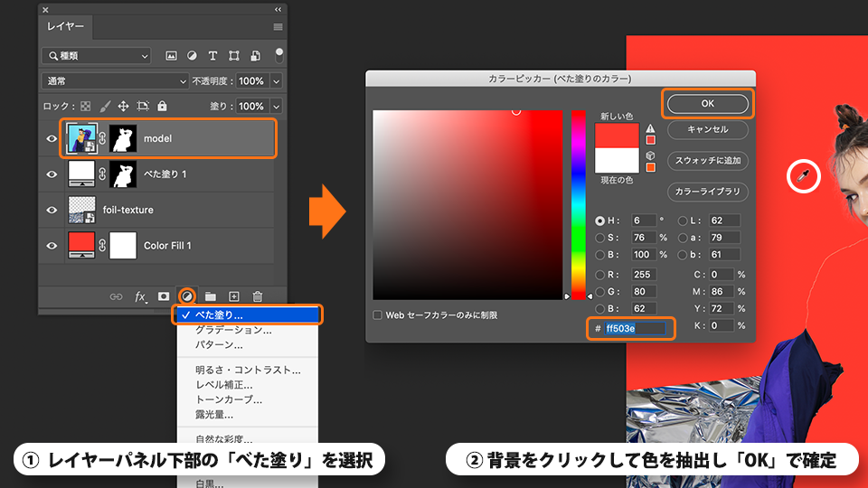Viewport: 868px width, 488px height.
Task: Click link icon on べた塗り 1 layer
Action: pos(102,174)
